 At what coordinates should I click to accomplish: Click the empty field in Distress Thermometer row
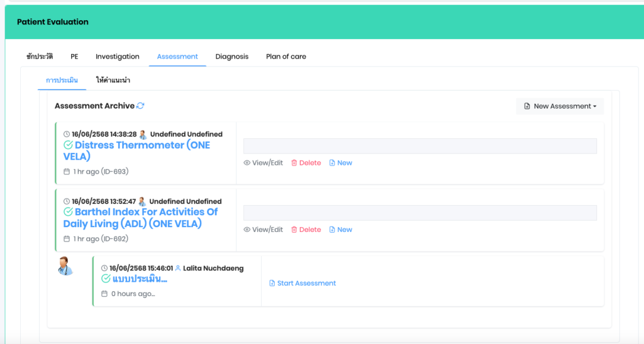tap(419, 147)
